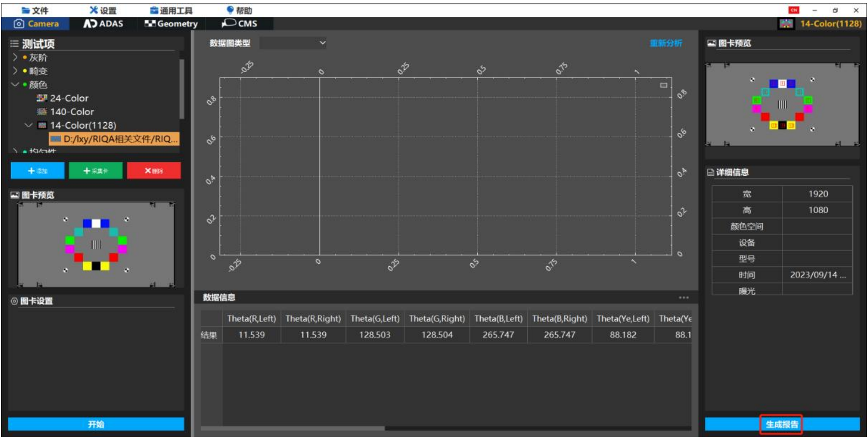The image size is (868, 440).
Task: Click the 140-Color chart icon in tree
Action: (x=42, y=112)
